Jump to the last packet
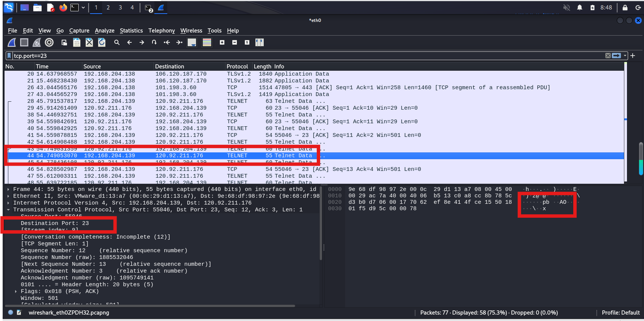644x321 pixels. tap(179, 42)
